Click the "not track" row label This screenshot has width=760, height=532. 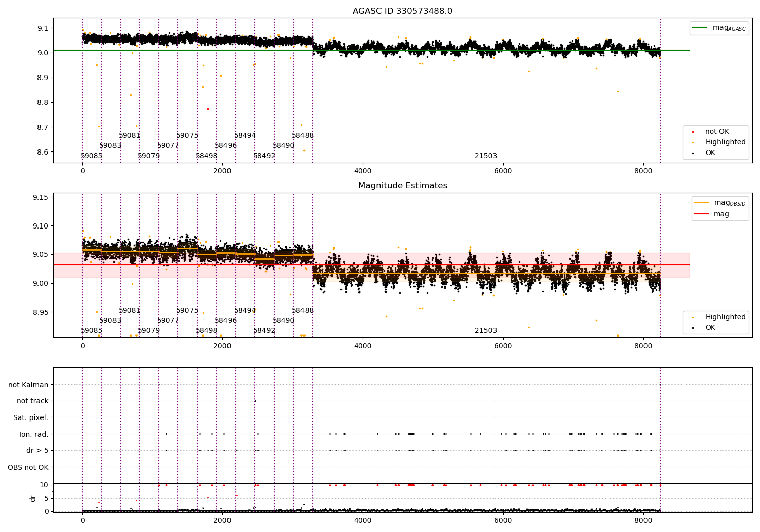click(x=32, y=401)
